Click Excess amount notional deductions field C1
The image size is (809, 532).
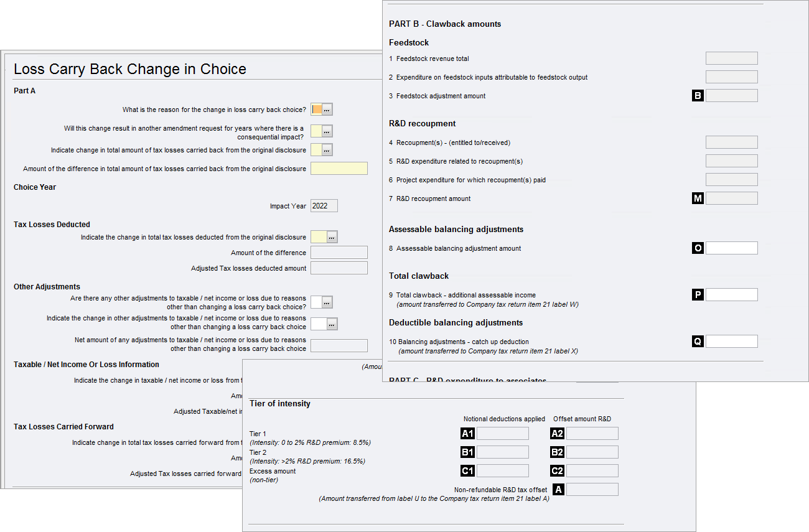(x=503, y=471)
